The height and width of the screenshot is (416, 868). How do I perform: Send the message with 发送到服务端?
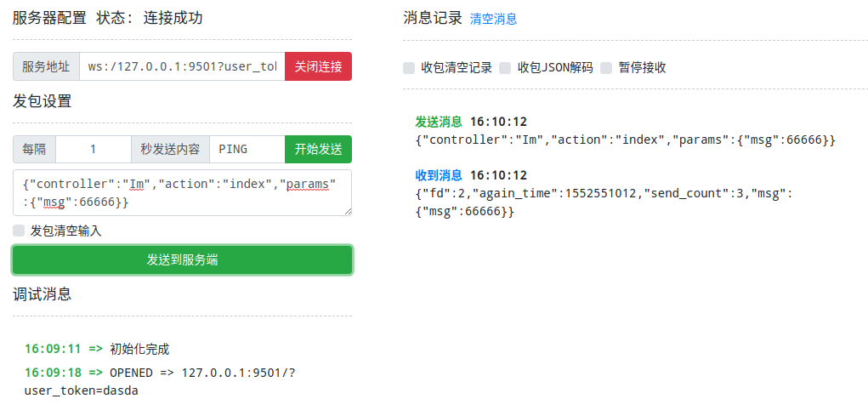(x=182, y=260)
